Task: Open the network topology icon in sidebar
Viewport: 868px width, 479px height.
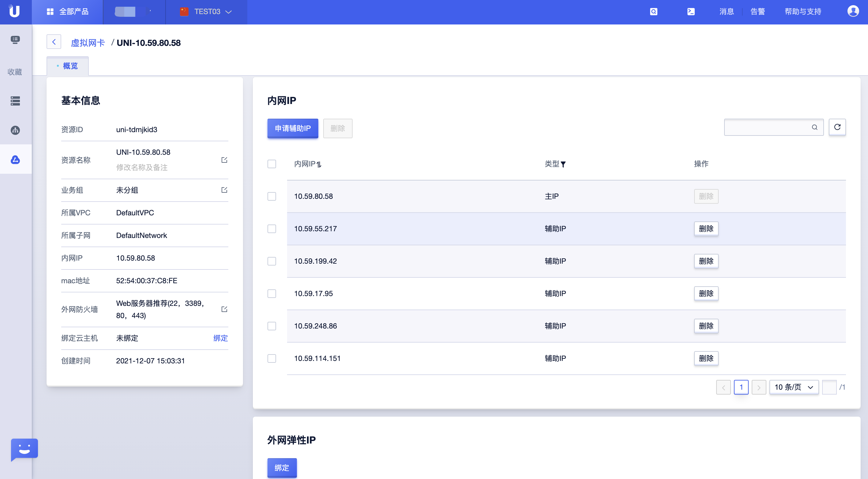Action: click(x=15, y=130)
